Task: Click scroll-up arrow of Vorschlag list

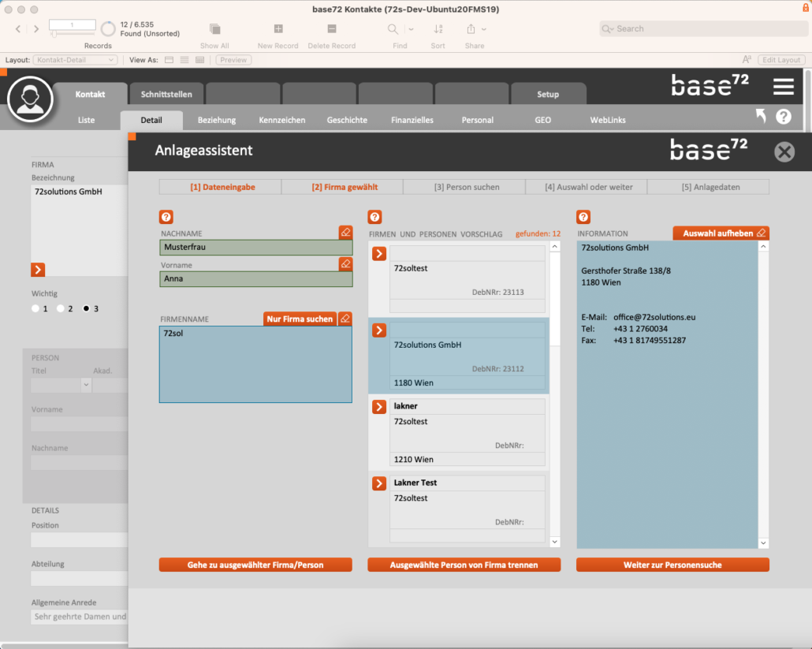Action: pos(555,247)
